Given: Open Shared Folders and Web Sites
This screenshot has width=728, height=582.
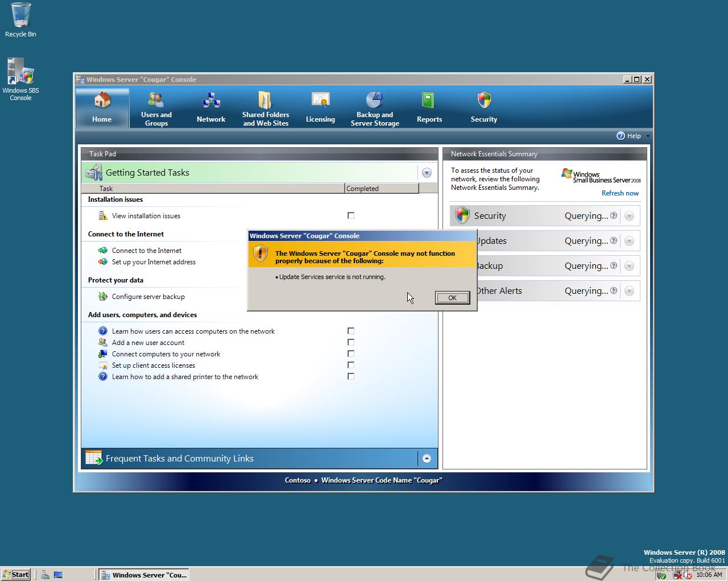Looking at the screenshot, I should [266, 109].
